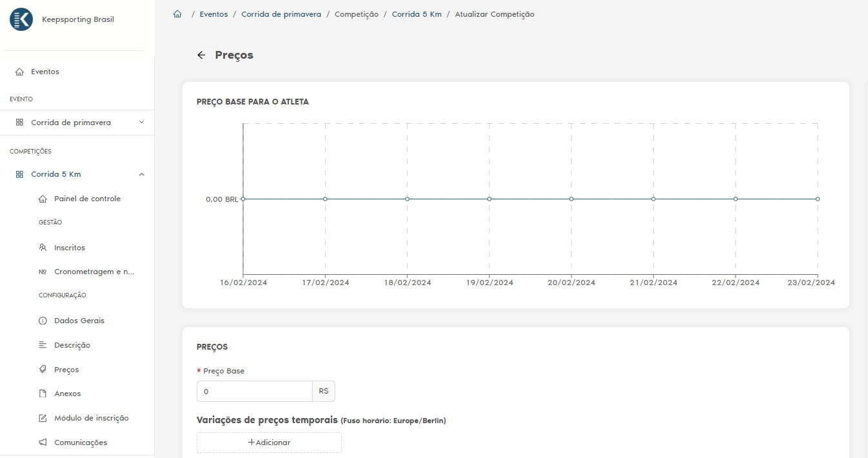Viewport: 868px width, 458px height.
Task: Click the Comunicações megaphone icon
Action: pos(43,443)
